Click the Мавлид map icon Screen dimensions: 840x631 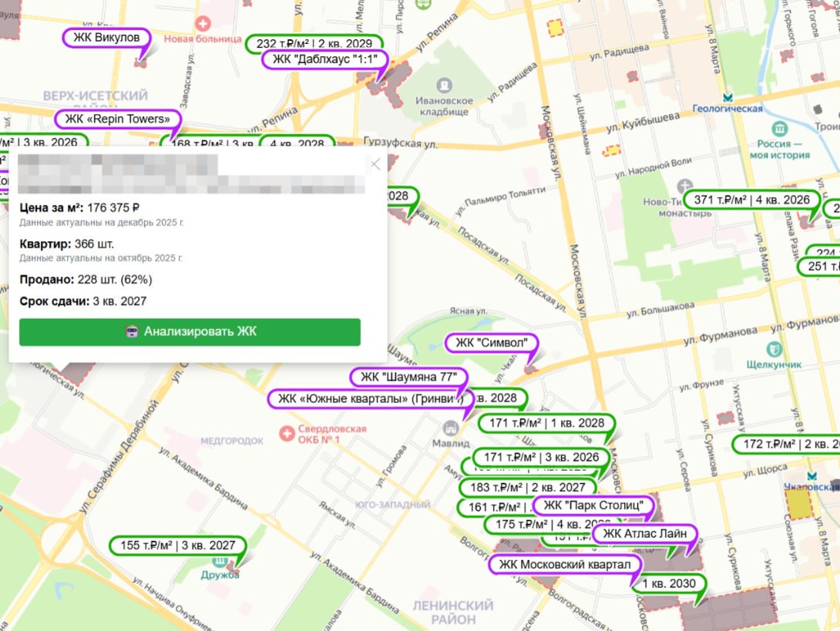451,428
